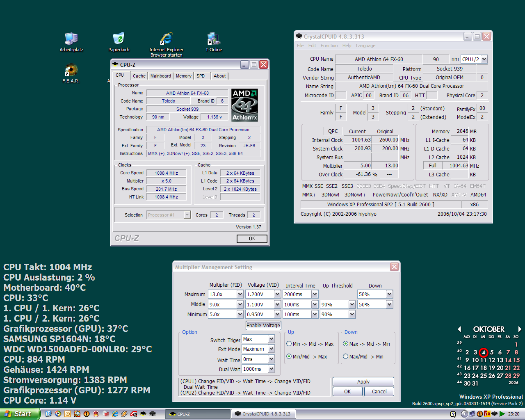Click the question mark language bar icon
The image size is (525, 420).
453,414
